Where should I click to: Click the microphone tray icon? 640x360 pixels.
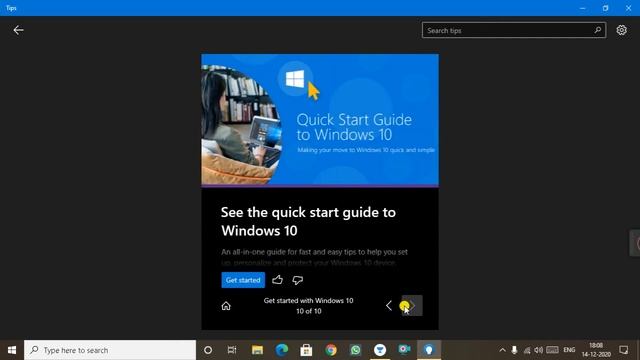[x=514, y=350]
